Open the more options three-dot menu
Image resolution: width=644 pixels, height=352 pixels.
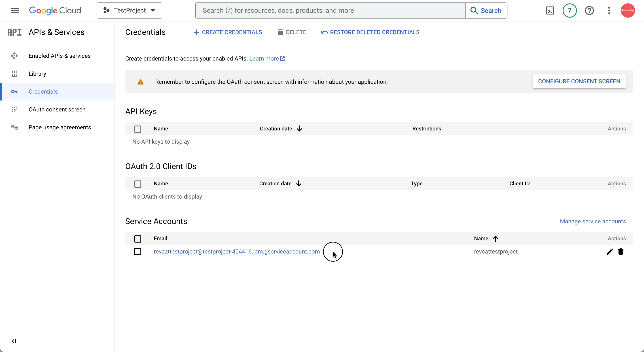point(609,10)
